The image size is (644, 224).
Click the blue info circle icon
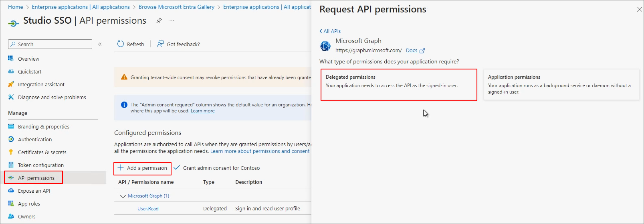pos(124,105)
